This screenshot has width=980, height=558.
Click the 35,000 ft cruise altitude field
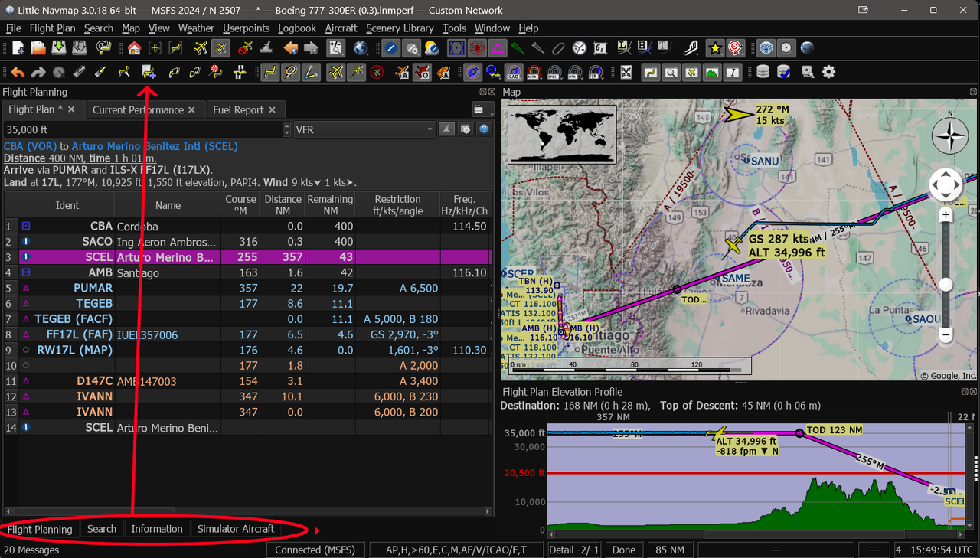click(x=144, y=129)
